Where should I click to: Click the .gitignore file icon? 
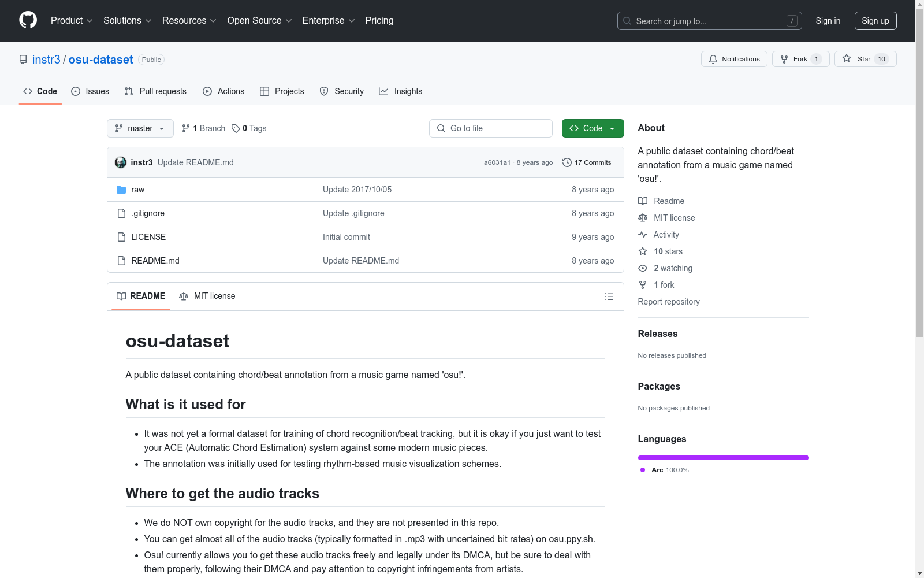coord(121,213)
